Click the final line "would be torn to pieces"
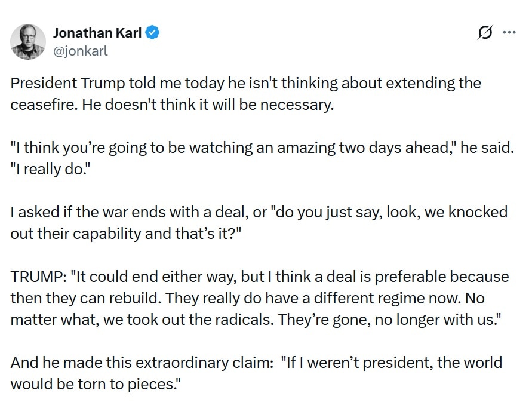Image resolution: width=532 pixels, height=405 pixels. [x=95, y=383]
